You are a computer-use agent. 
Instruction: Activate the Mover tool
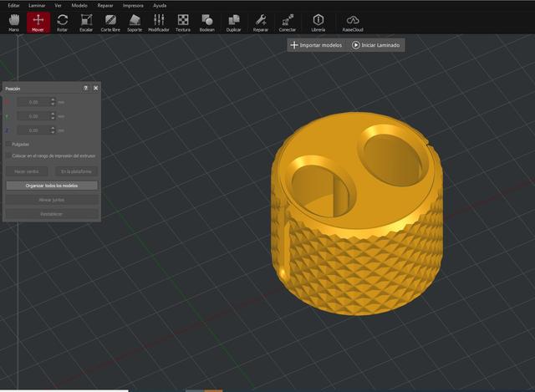(38, 23)
